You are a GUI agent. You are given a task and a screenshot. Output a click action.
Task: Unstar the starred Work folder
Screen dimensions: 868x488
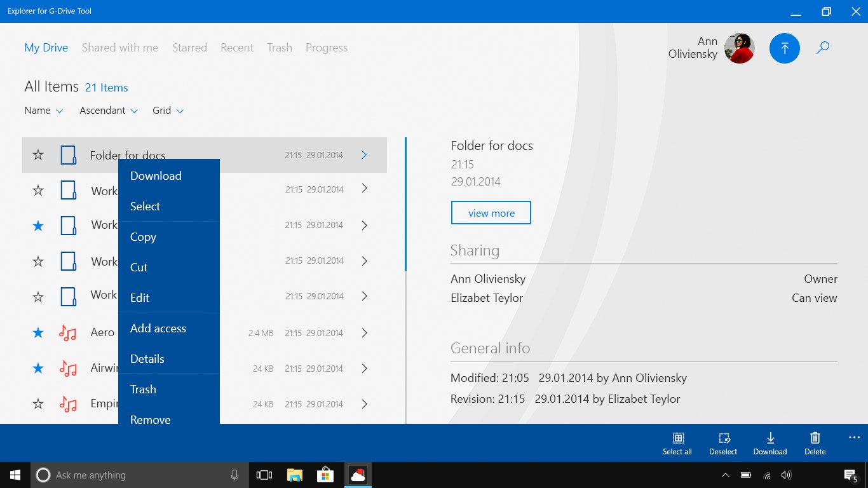pyautogui.click(x=38, y=226)
